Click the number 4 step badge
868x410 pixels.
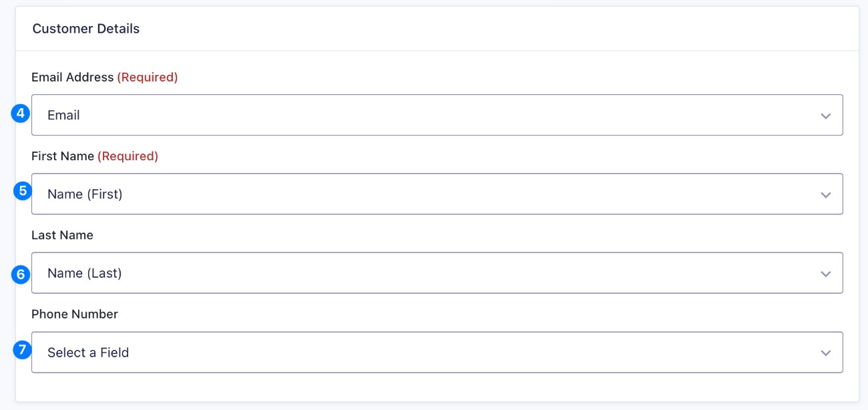click(x=21, y=114)
